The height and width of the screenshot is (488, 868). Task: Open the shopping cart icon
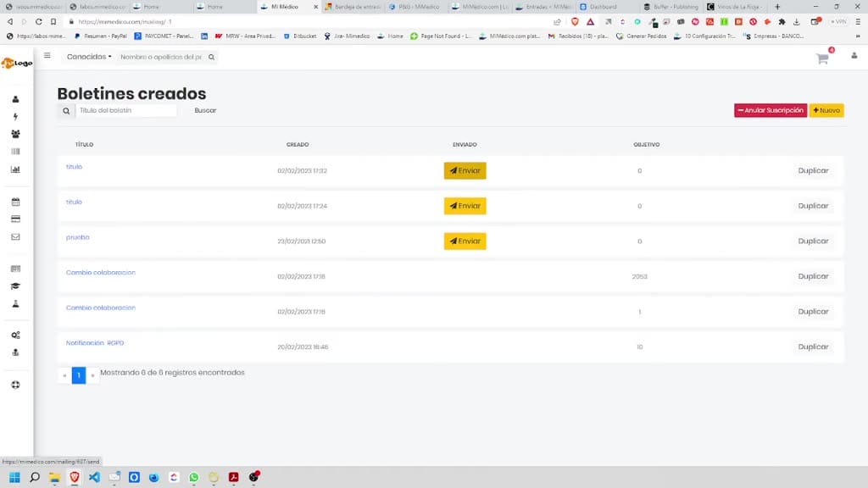point(822,58)
